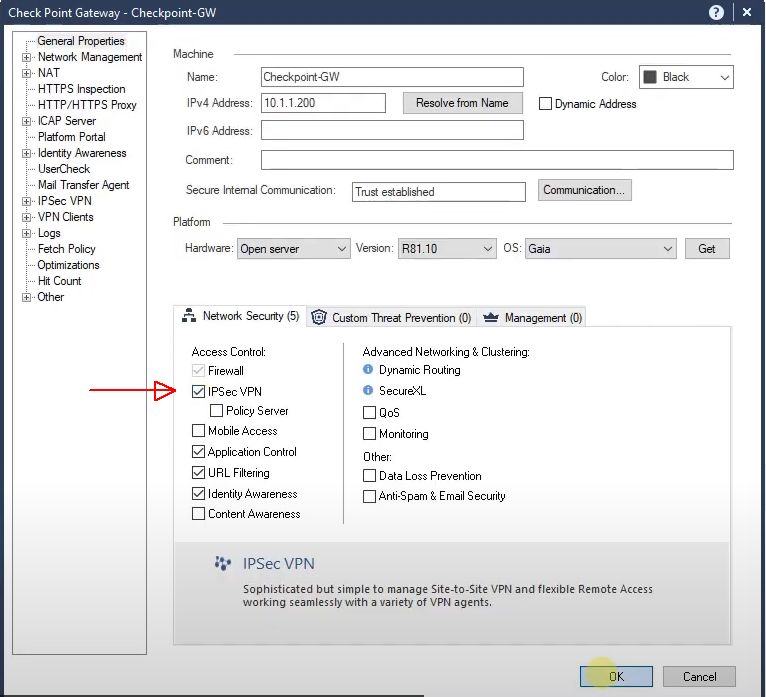This screenshot has height=697, width=766.
Task: Enable the Mobile Access checkbox
Action: 198,431
